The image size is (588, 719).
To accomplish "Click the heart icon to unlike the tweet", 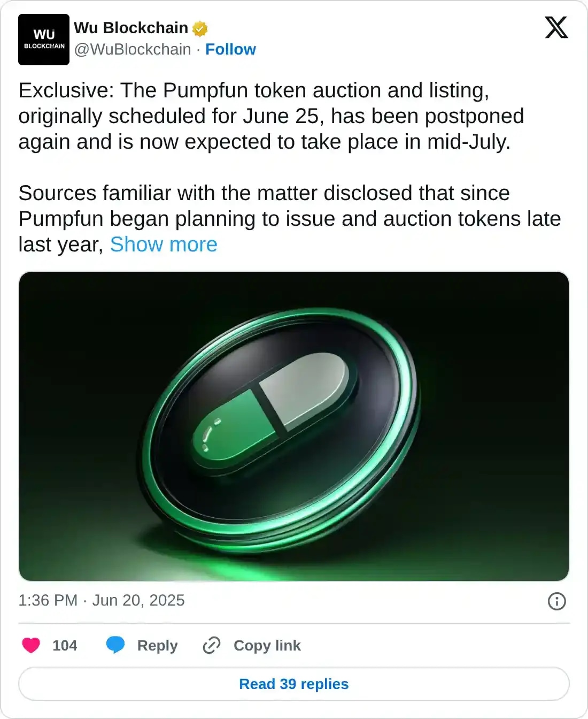I will pos(30,645).
